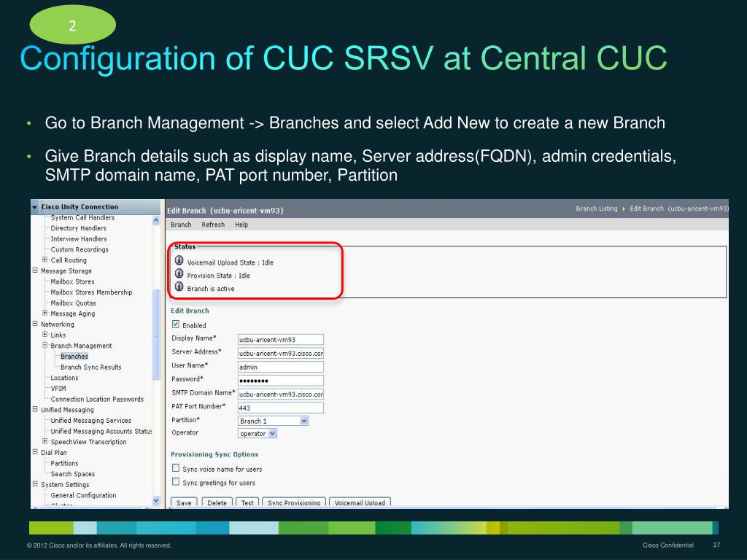Image resolution: width=747 pixels, height=560 pixels.
Task: Click the User Name field containing admin
Action: (281, 367)
